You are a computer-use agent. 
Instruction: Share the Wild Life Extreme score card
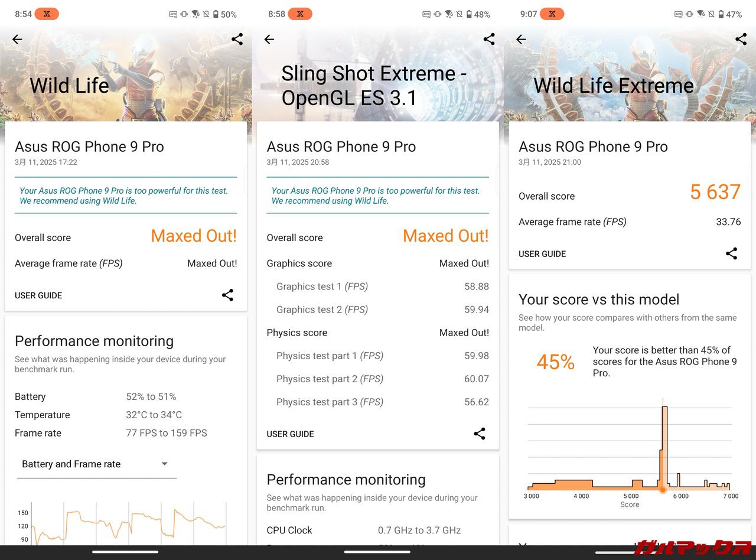pyautogui.click(x=731, y=254)
